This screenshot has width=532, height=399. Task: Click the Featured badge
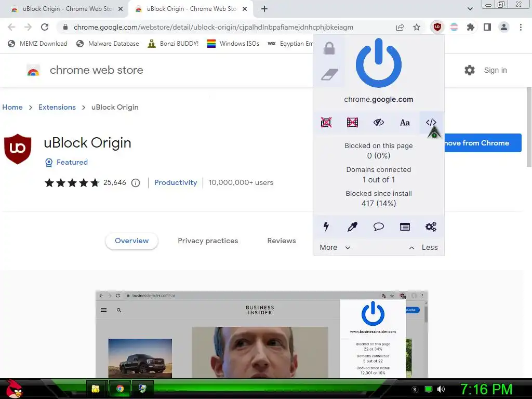click(66, 163)
